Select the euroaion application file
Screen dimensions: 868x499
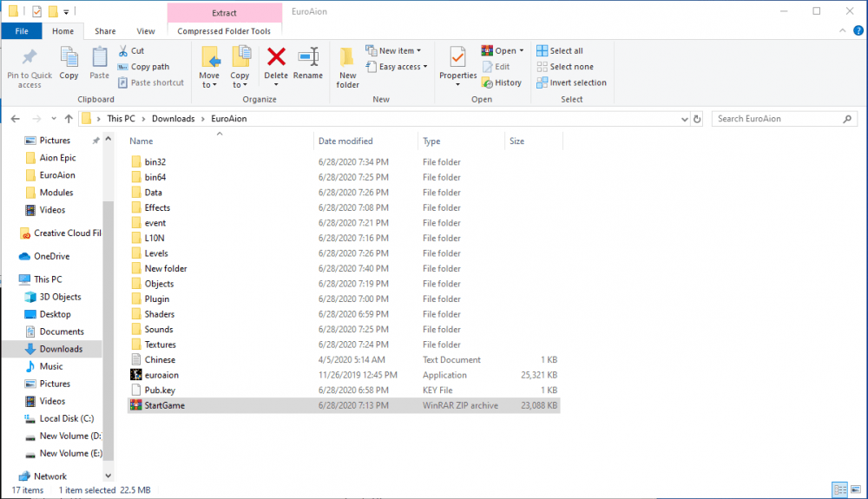161,375
